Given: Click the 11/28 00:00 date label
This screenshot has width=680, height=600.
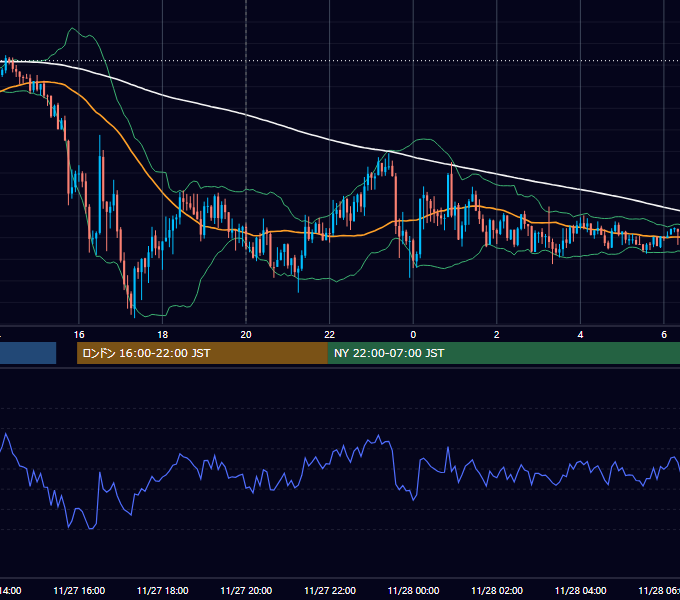Looking at the screenshot, I should tap(413, 590).
